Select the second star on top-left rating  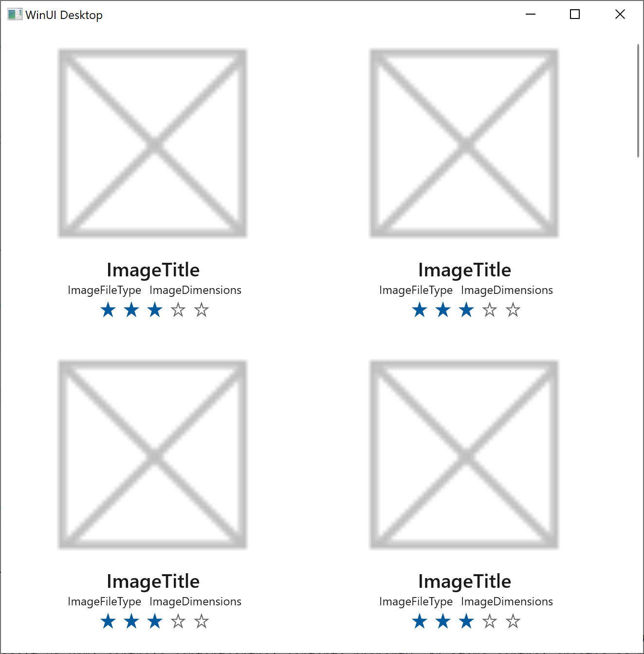tap(131, 309)
